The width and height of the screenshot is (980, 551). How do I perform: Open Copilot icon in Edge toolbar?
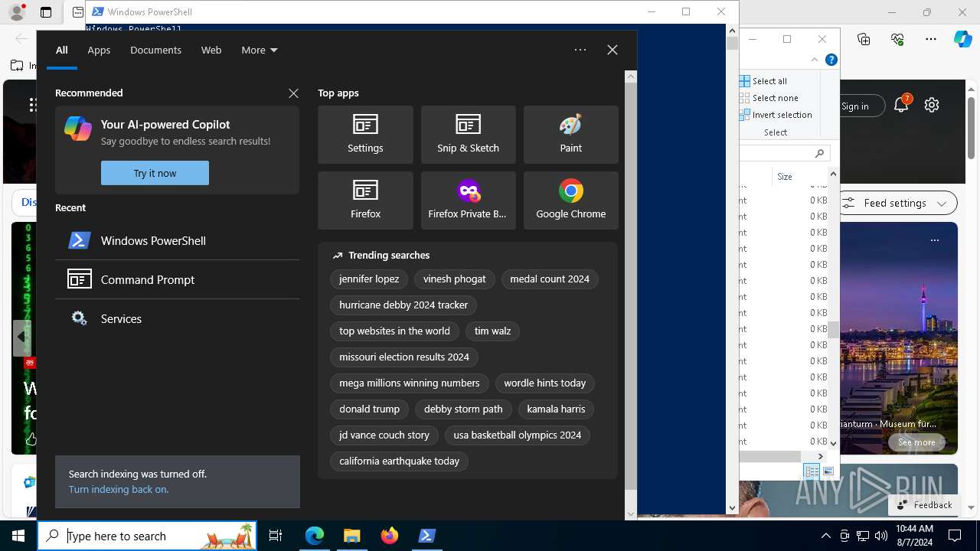[962, 39]
